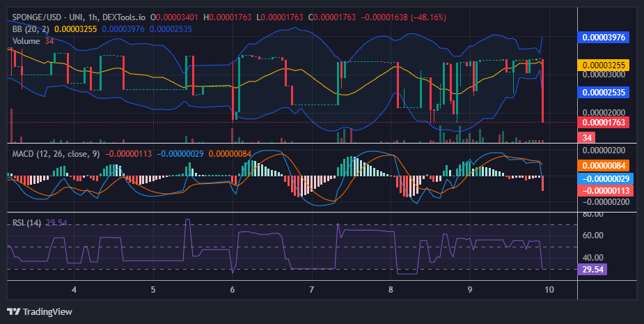Click the red -0.00000113 histogram tag

pyautogui.click(x=606, y=190)
